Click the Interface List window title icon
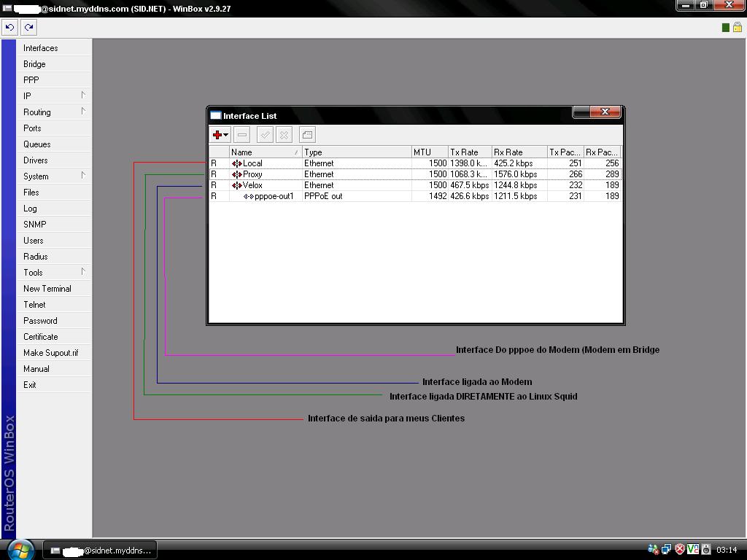Viewport: 747px width, 560px height. (x=216, y=115)
